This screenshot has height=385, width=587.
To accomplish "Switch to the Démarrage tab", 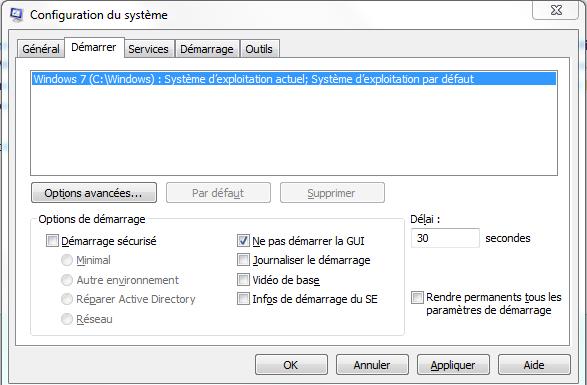I will 207,49.
